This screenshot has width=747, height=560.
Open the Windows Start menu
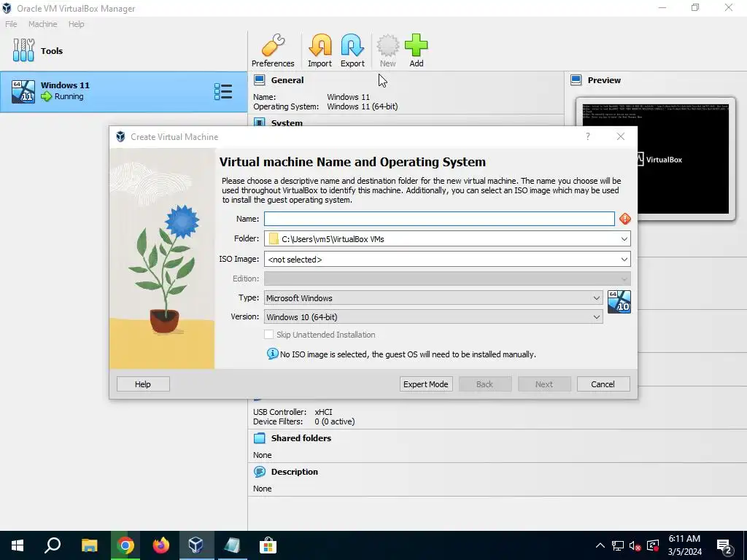(x=18, y=545)
